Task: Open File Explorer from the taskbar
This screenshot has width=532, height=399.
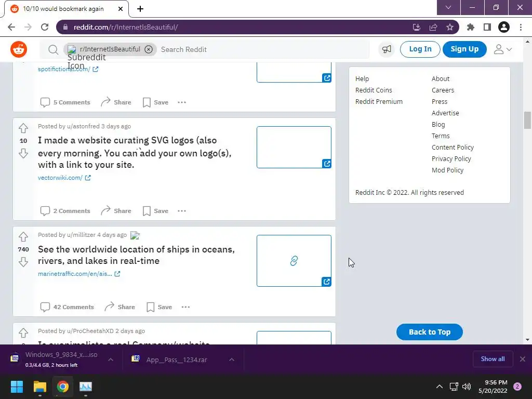Action: (39, 387)
